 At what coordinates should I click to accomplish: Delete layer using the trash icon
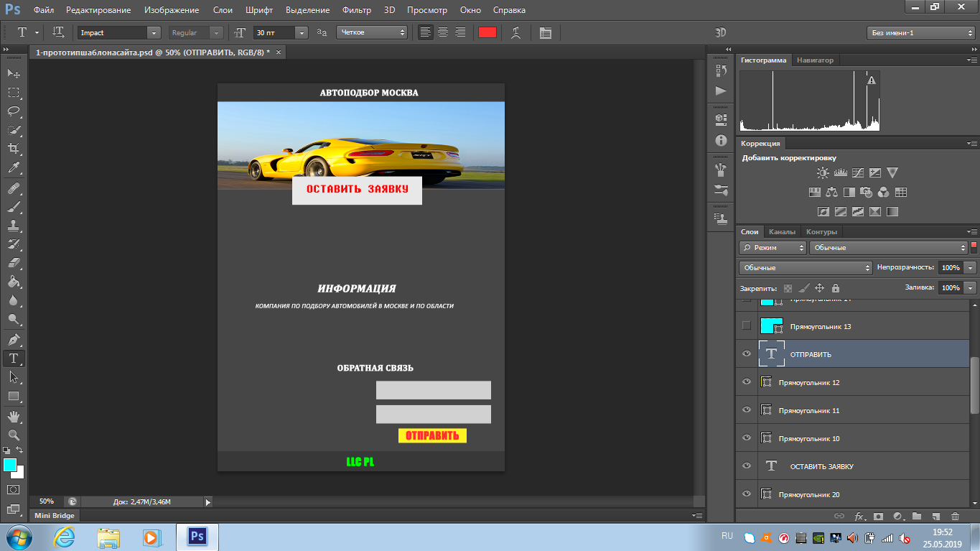pos(955,516)
